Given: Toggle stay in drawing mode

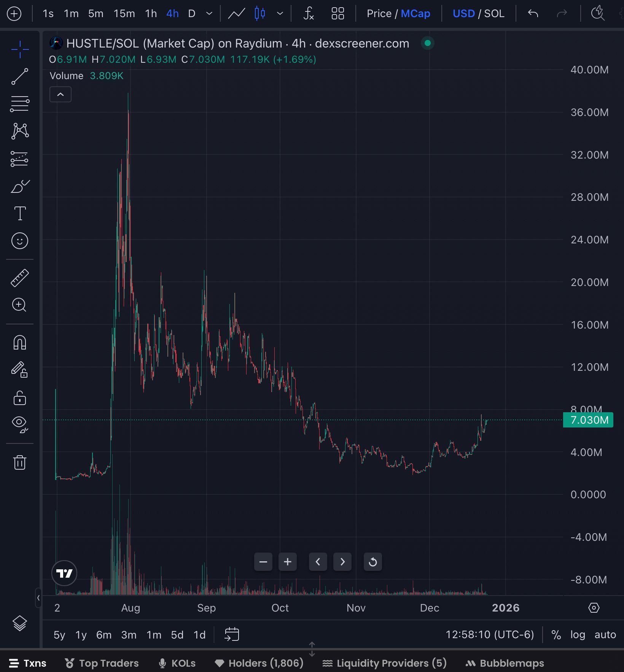Looking at the screenshot, I should pyautogui.click(x=20, y=370).
